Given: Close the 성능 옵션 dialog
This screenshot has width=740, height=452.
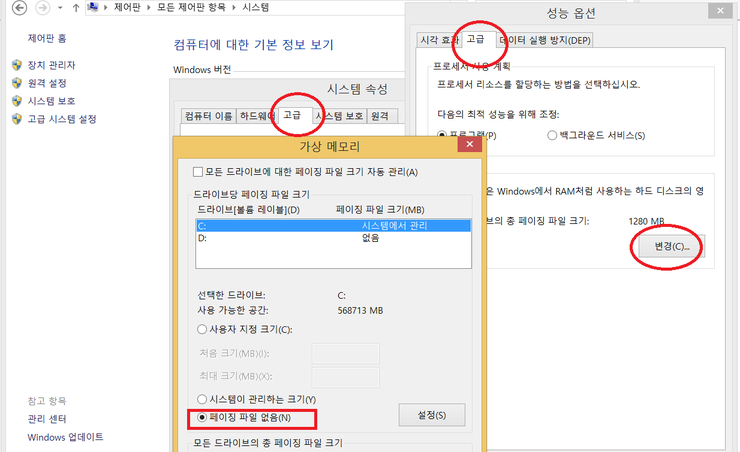Looking at the screenshot, I should point(720,10).
